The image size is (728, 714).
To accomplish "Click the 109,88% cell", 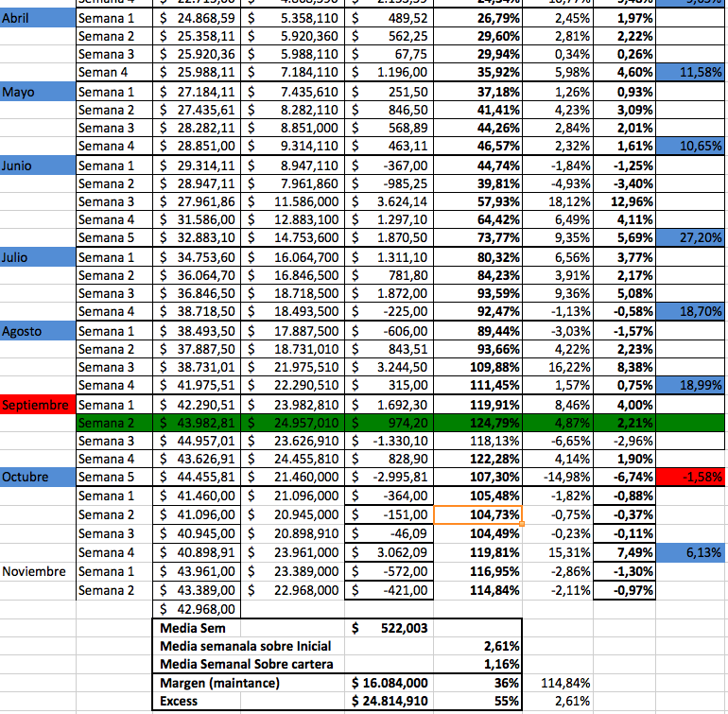I will [477, 367].
